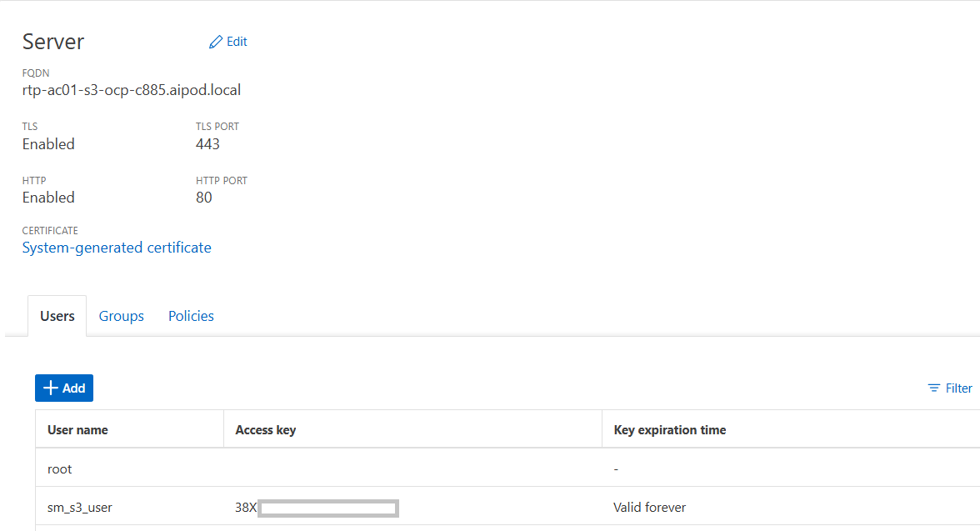Click the TLS Enabled status text
Screen dimensions: 980x531
tap(48, 143)
